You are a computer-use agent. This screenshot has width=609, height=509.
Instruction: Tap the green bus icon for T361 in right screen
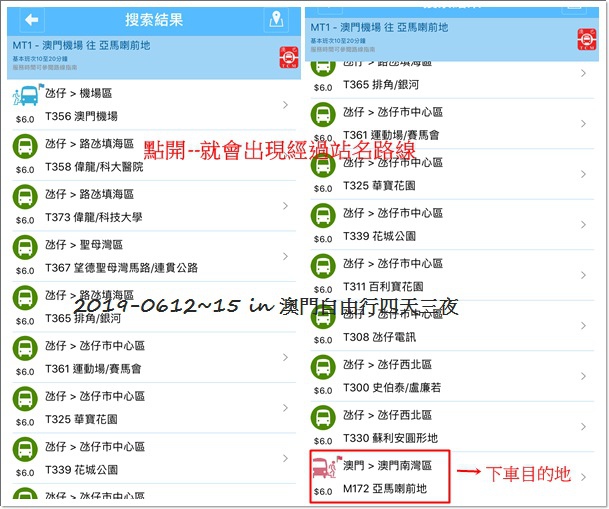[323, 114]
